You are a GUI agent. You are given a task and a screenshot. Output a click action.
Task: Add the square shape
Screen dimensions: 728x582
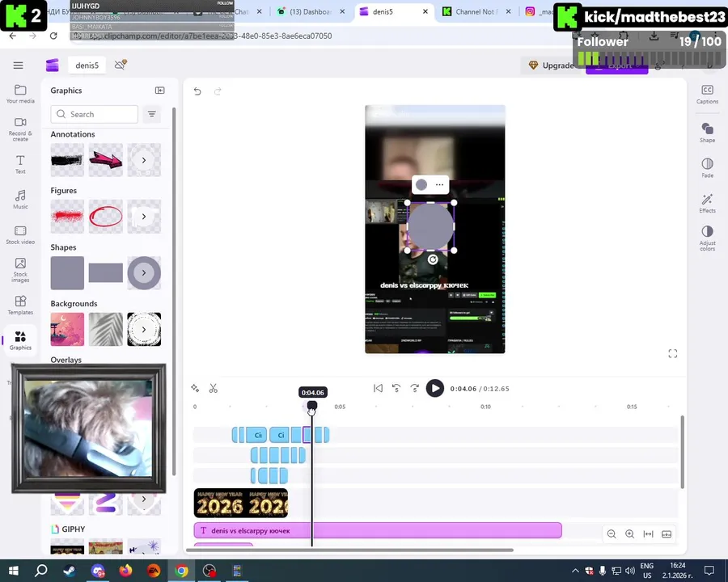pyautogui.click(x=67, y=273)
